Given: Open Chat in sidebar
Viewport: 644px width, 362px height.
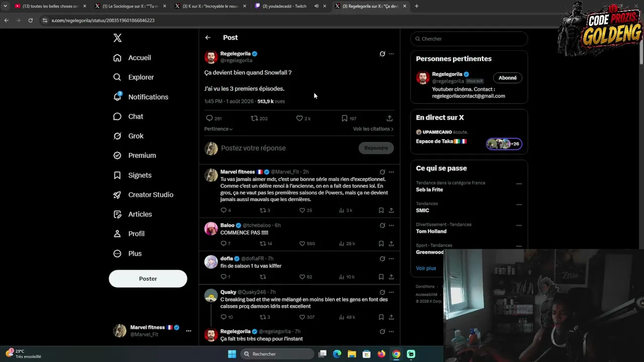Looking at the screenshot, I should (128, 117).
